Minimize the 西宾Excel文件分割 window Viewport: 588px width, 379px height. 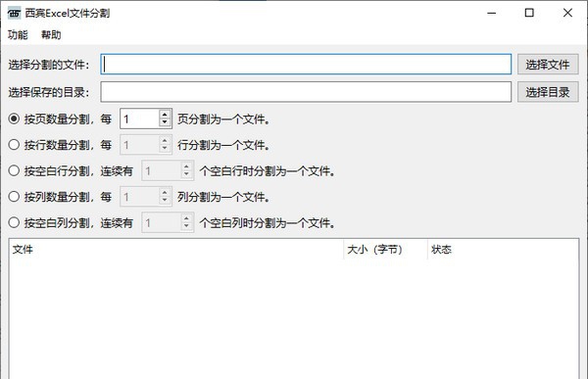tap(492, 13)
